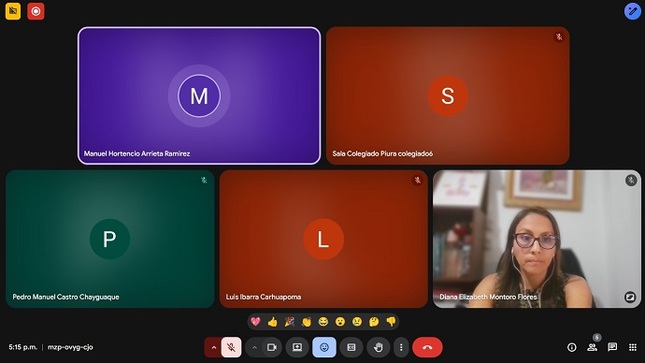Toggle the camera on or off
This screenshot has height=363, width=645.
[272, 347]
